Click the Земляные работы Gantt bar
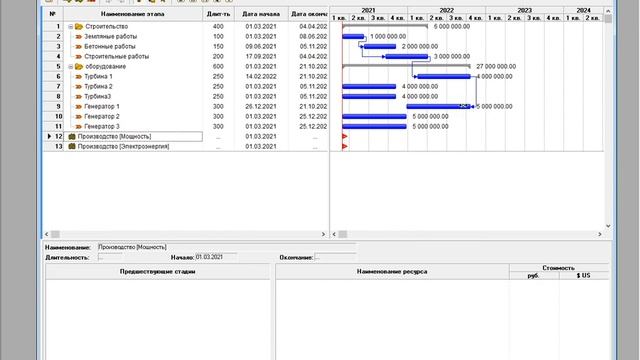Image resolution: width=640 pixels, height=360 pixels. click(353, 36)
